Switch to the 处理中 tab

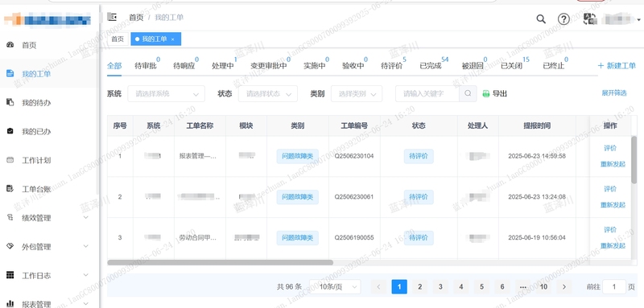(x=223, y=66)
